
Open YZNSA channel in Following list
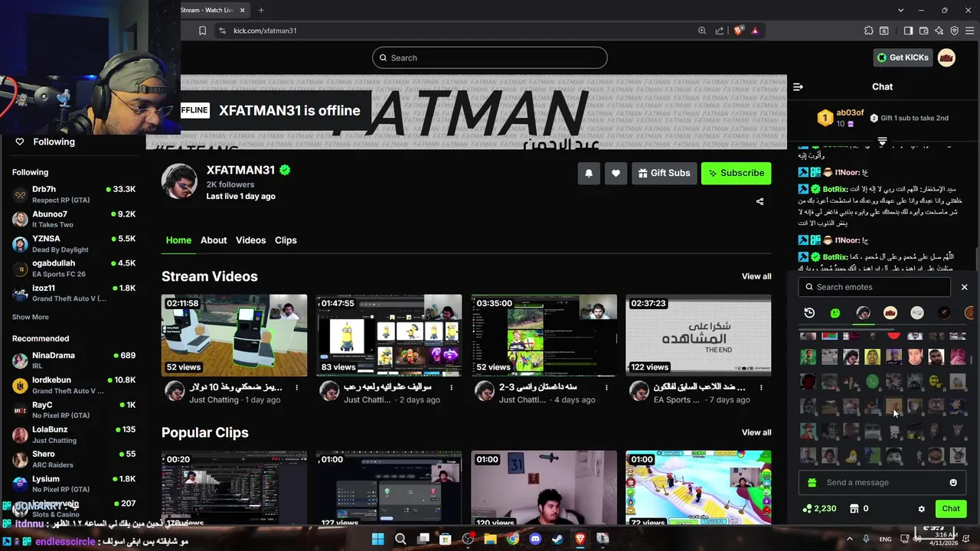(x=73, y=243)
